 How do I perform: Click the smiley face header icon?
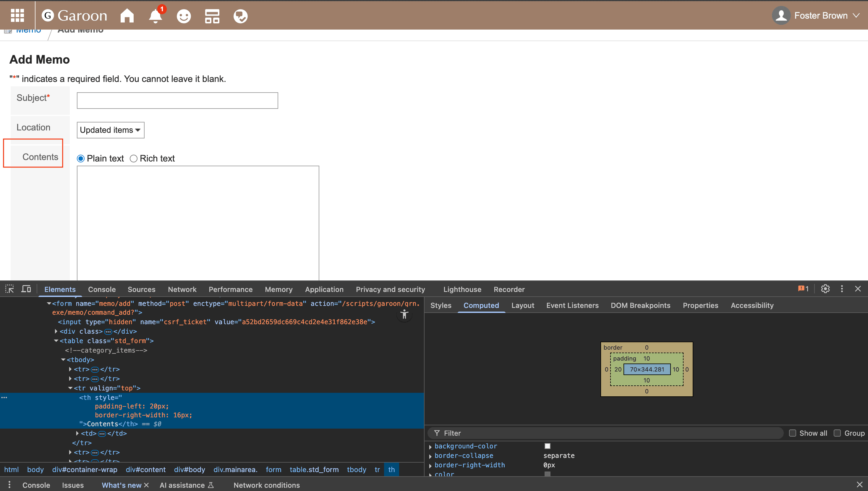[184, 16]
